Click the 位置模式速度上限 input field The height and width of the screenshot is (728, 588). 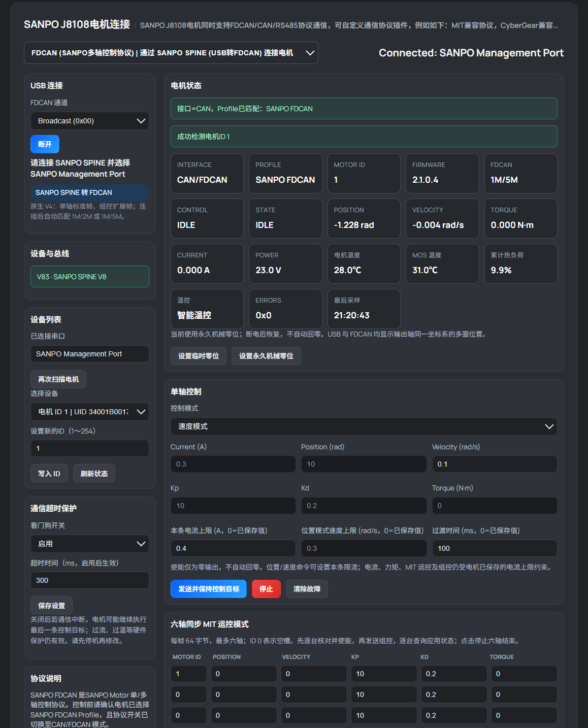(x=364, y=548)
